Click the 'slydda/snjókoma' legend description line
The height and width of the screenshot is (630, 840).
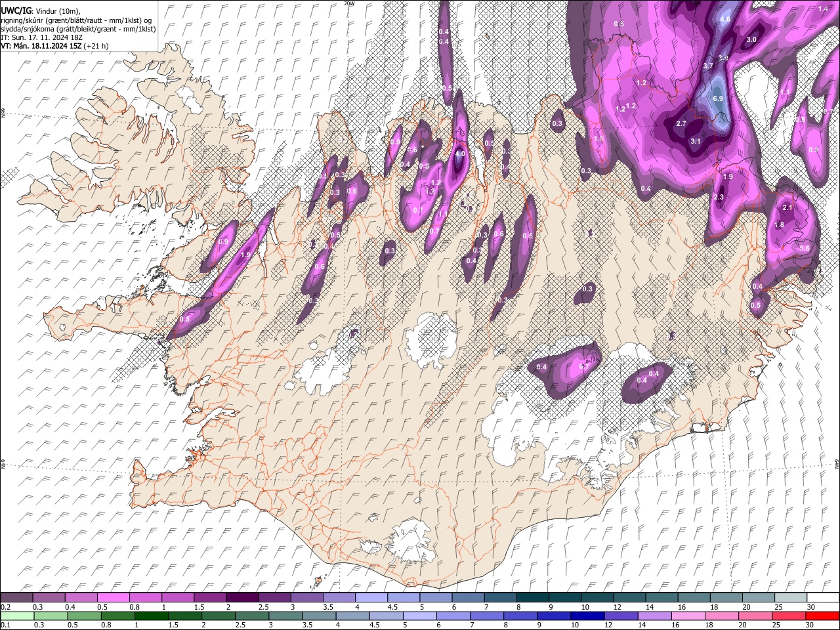pyautogui.click(x=79, y=29)
